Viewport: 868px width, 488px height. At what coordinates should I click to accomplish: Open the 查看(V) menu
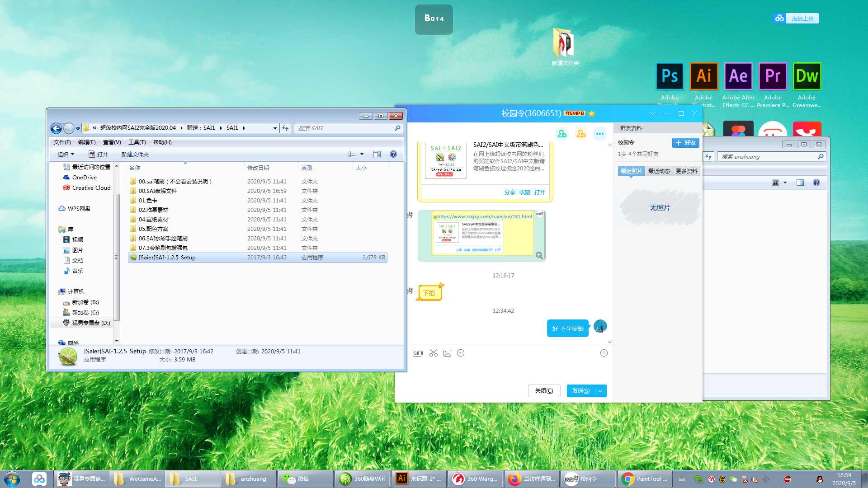click(x=112, y=142)
